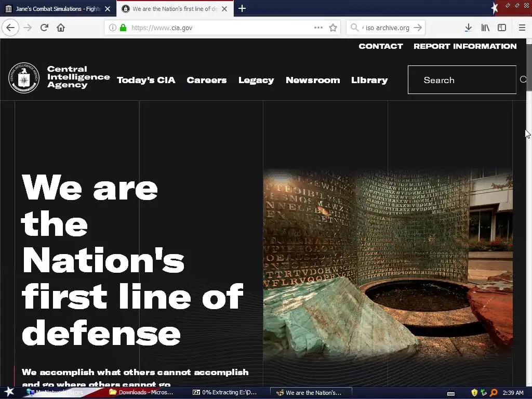Close the 'We are the Nation's' tab

[x=224, y=9]
